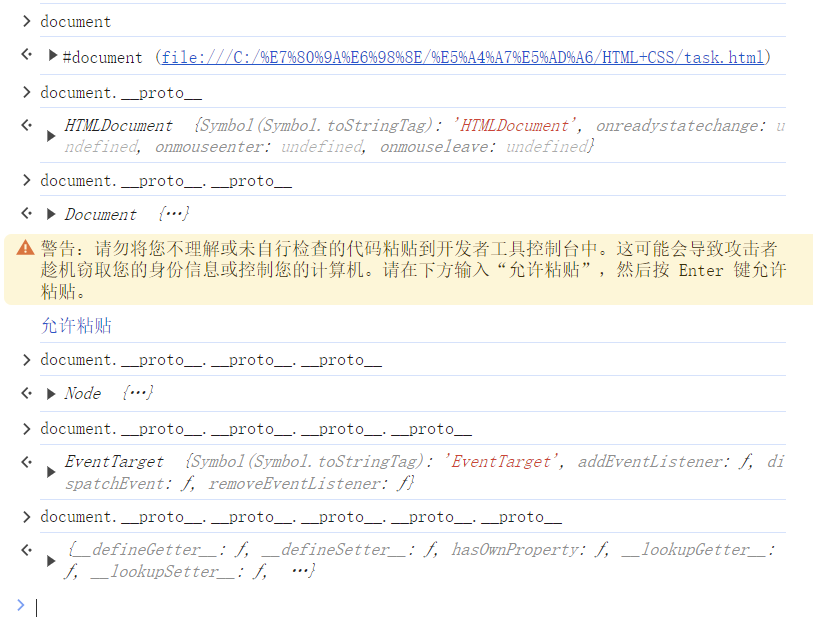Click the output arrow beside Node result
The height and width of the screenshot is (627, 813).
(26, 392)
